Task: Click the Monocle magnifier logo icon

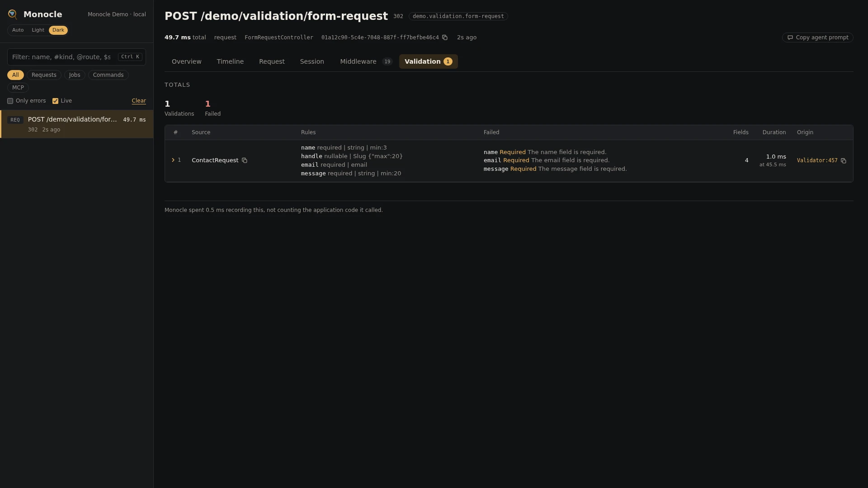Action: coord(13,14)
